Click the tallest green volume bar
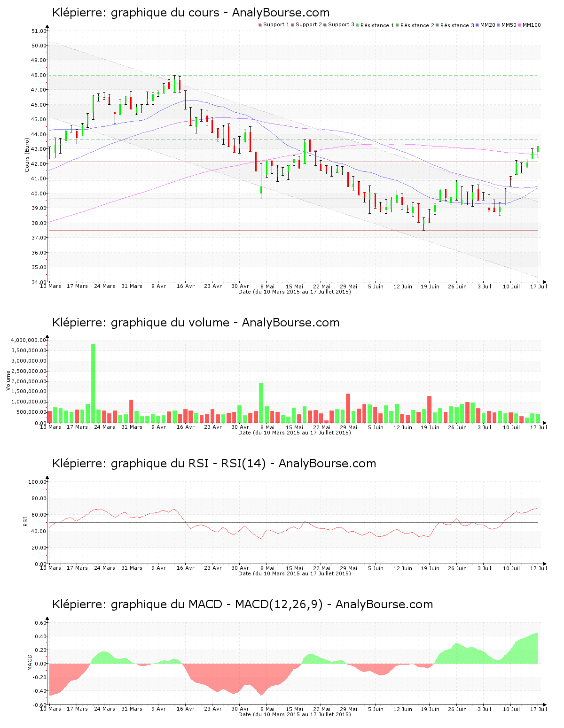Viewport: 564px width, 728px height. (93, 383)
